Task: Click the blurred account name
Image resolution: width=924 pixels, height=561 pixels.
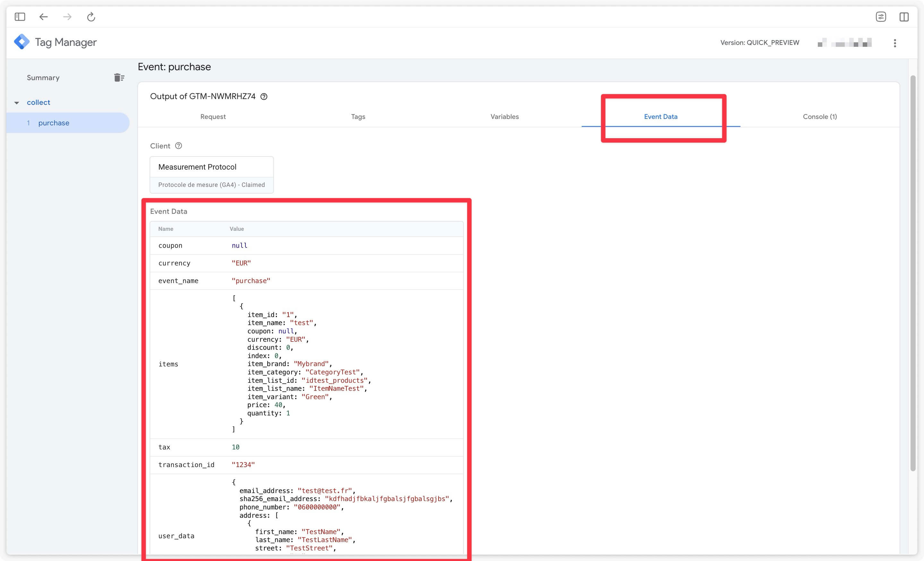Action: coord(844,43)
